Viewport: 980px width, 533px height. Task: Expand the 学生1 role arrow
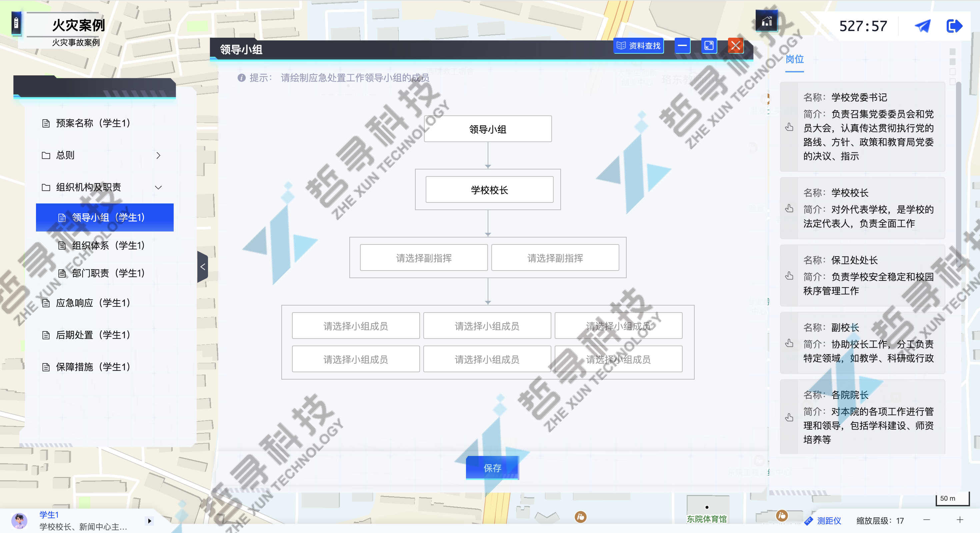[x=150, y=521]
